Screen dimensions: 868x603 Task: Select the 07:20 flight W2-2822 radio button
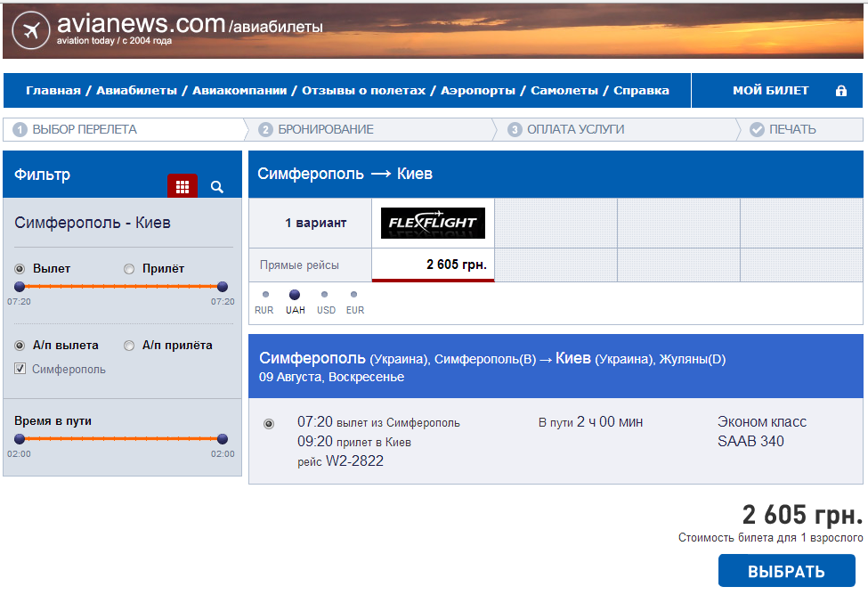[269, 424]
